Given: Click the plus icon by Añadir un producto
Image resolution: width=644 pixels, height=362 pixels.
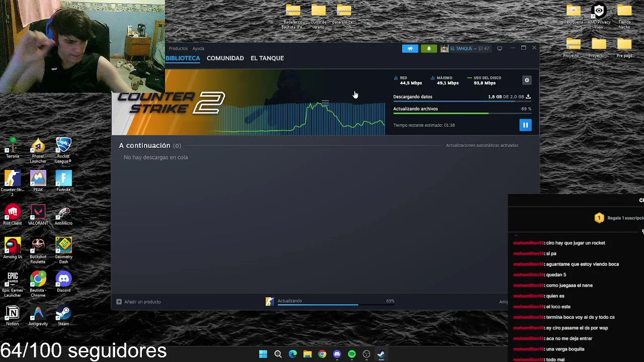Looking at the screenshot, I should click(119, 302).
